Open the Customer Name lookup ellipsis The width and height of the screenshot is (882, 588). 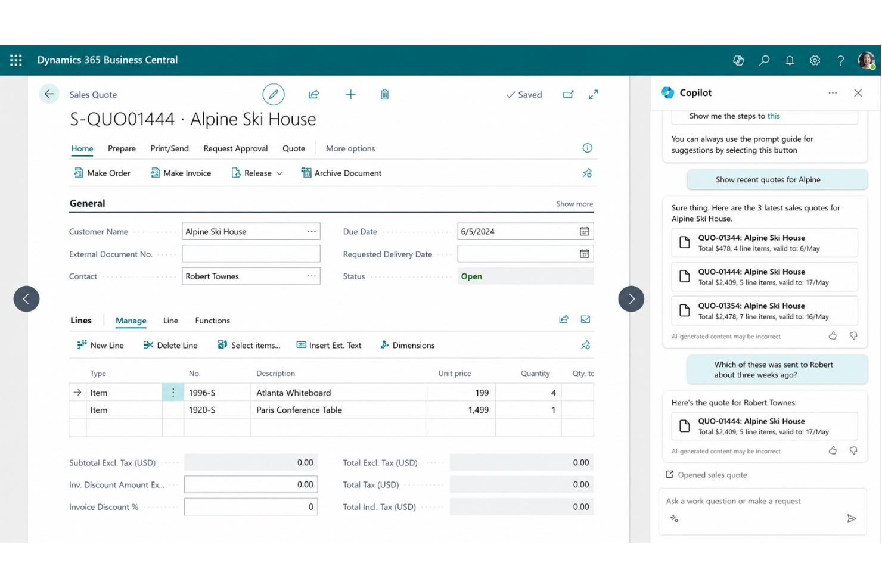[312, 231]
